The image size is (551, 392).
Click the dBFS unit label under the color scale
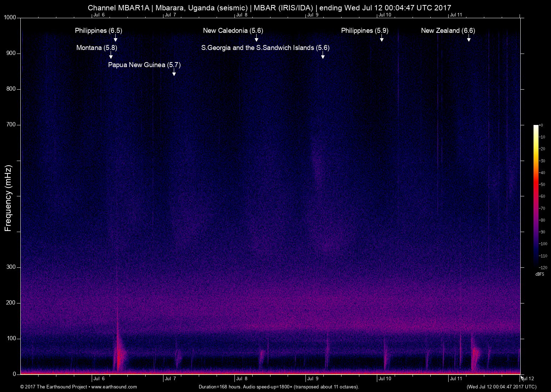pyautogui.click(x=540, y=274)
